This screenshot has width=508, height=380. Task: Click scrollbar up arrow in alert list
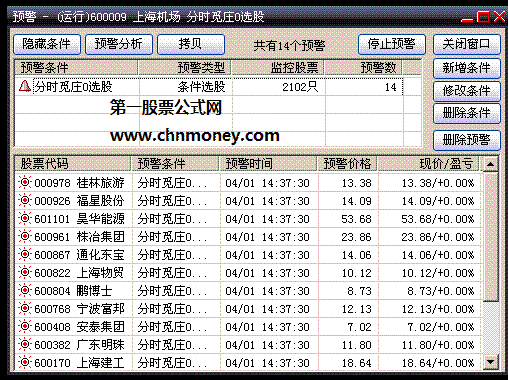(490, 164)
